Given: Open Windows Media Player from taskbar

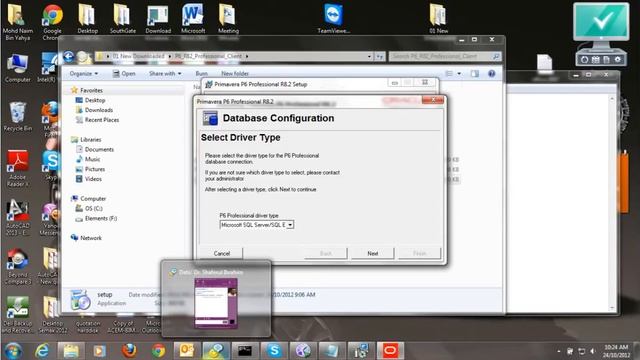Looking at the screenshot, I should pos(99,351).
